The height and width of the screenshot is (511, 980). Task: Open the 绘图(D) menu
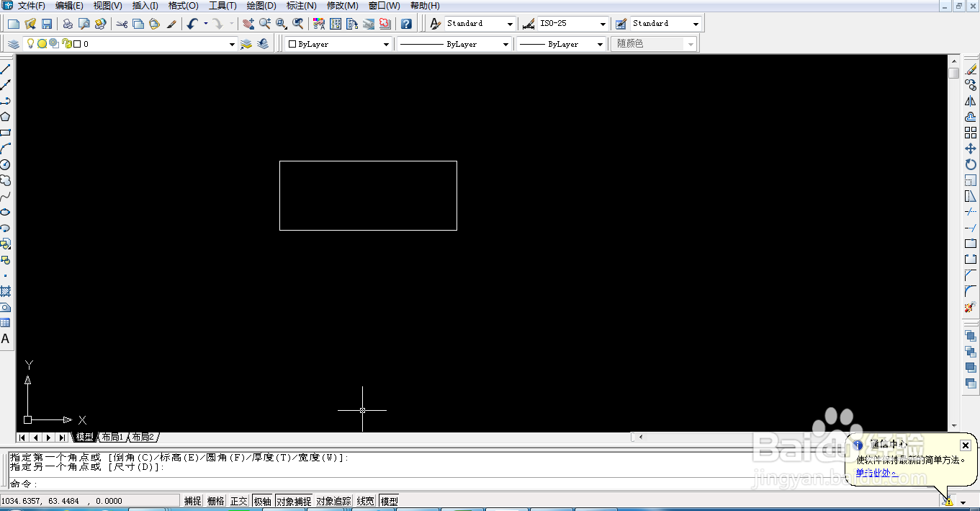coord(261,6)
